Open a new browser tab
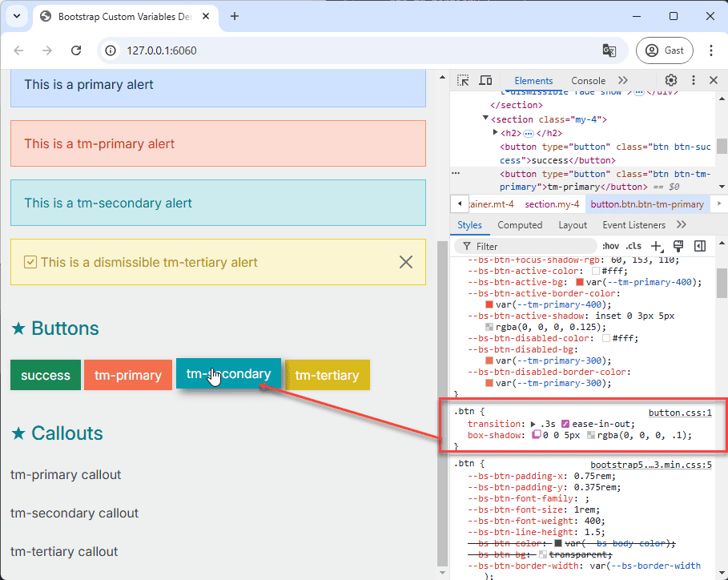 pyautogui.click(x=235, y=16)
